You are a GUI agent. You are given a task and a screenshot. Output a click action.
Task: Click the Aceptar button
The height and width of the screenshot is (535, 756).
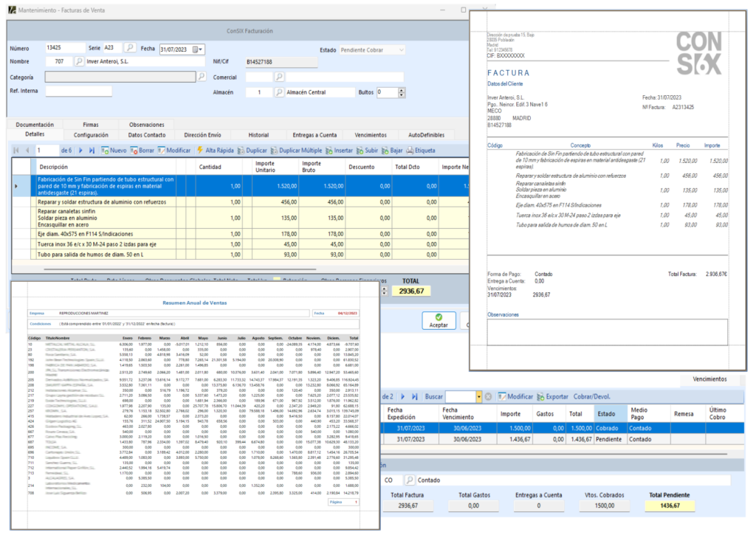click(x=439, y=321)
